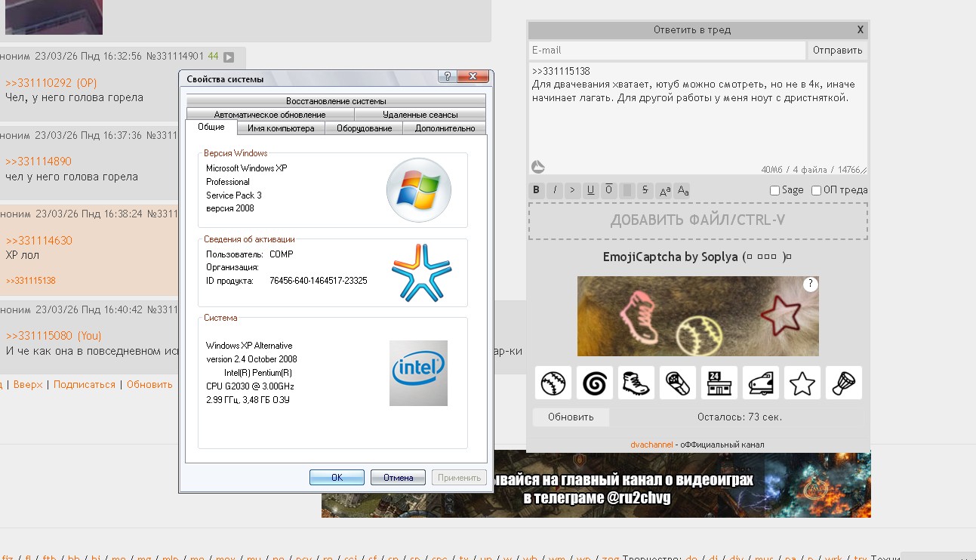Click the reply count 44 on post №331114901
The image size is (976, 560).
214,57
